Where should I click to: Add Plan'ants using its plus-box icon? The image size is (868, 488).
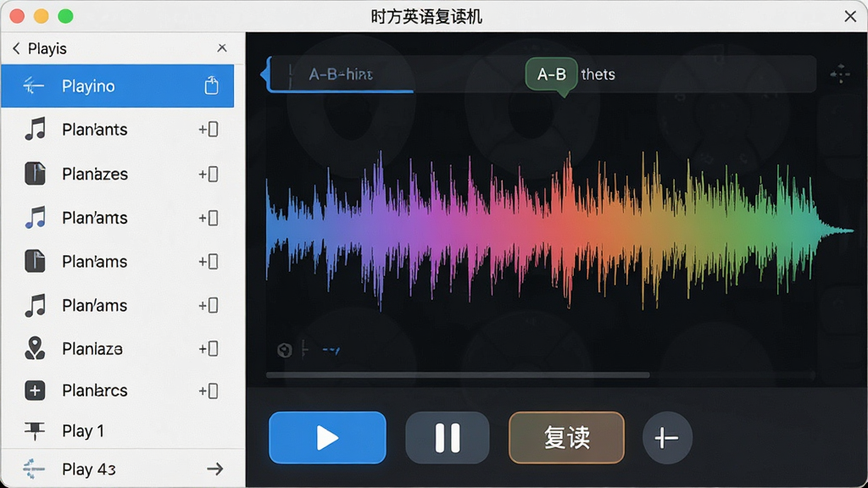coord(209,130)
